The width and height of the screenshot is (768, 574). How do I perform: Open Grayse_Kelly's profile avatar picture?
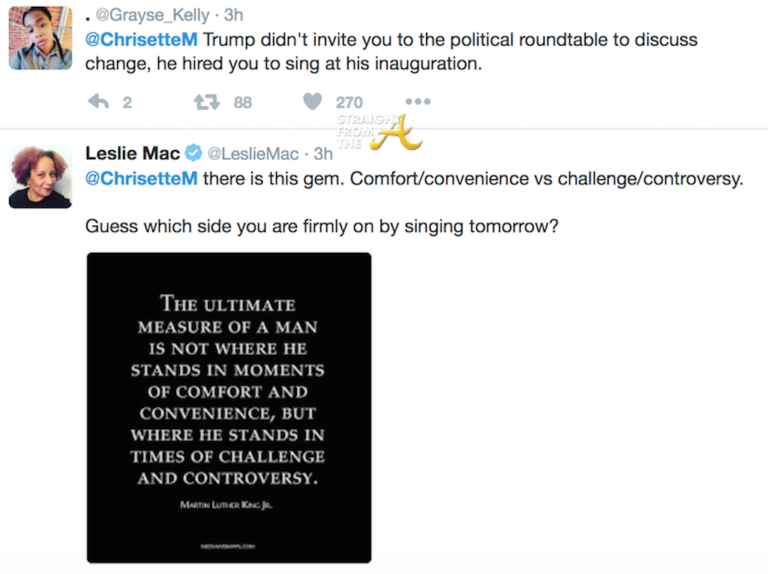click(x=41, y=38)
